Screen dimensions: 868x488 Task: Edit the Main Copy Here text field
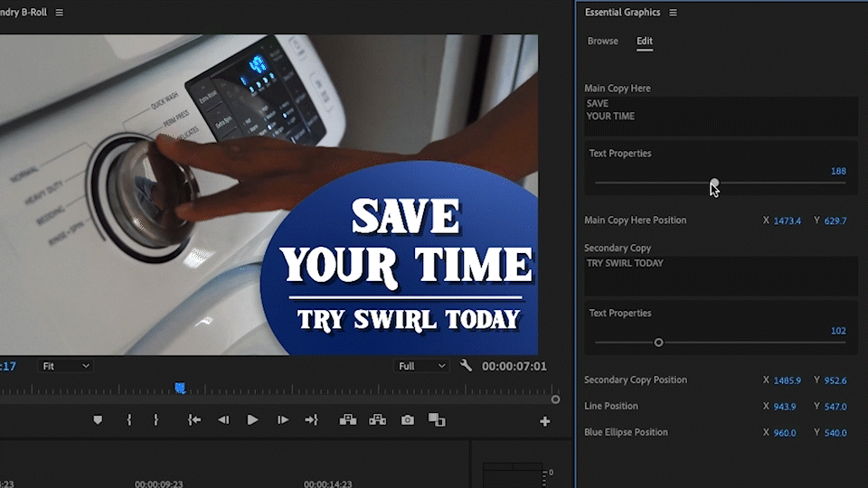click(x=721, y=117)
